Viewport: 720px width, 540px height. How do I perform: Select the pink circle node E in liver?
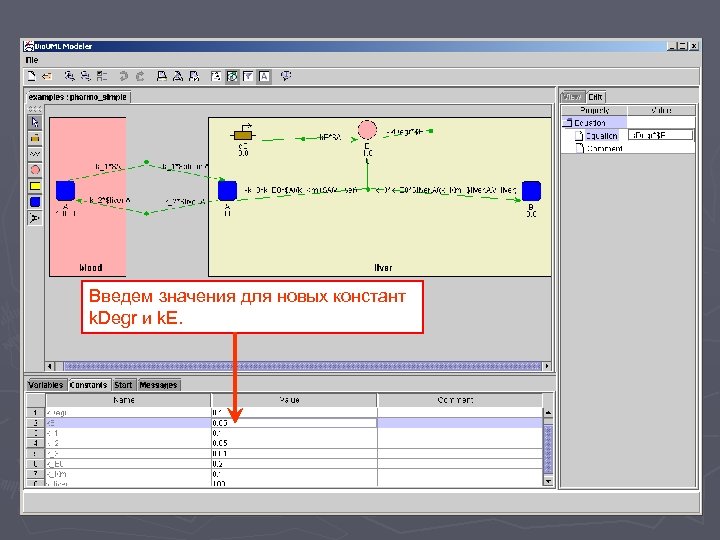[x=367, y=129]
